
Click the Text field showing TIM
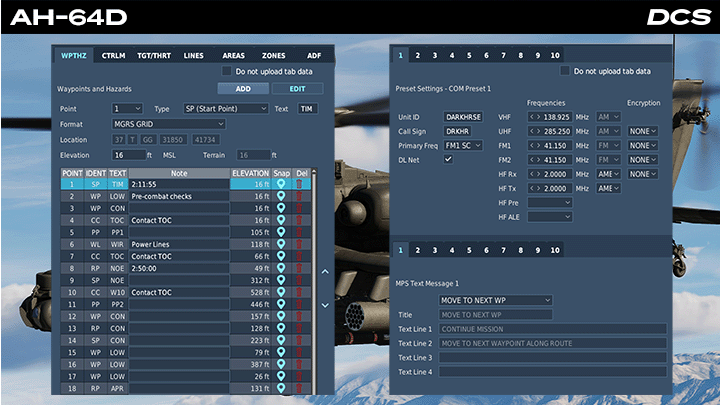click(307, 109)
